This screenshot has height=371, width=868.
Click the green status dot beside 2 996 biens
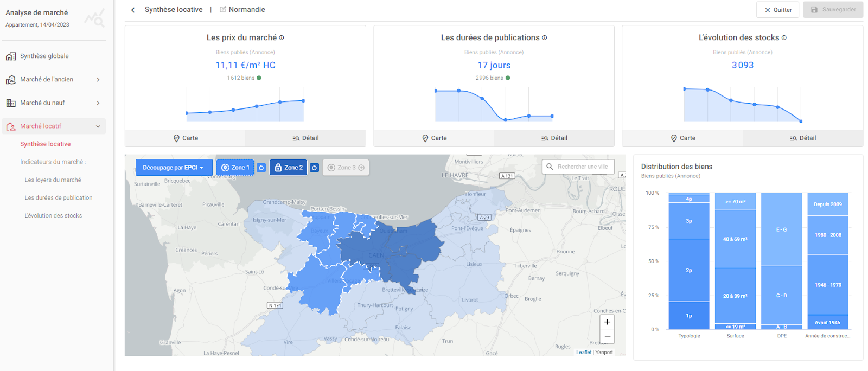[x=508, y=78]
